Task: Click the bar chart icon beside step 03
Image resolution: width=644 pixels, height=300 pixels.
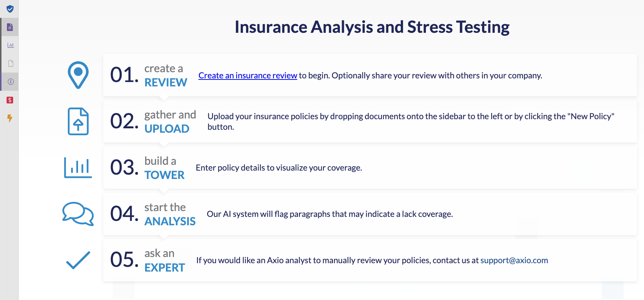Action: click(78, 168)
